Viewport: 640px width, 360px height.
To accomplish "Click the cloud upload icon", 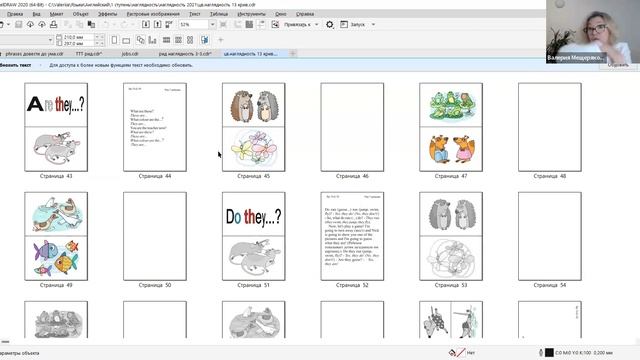I will pyautogui.click(x=42, y=24).
